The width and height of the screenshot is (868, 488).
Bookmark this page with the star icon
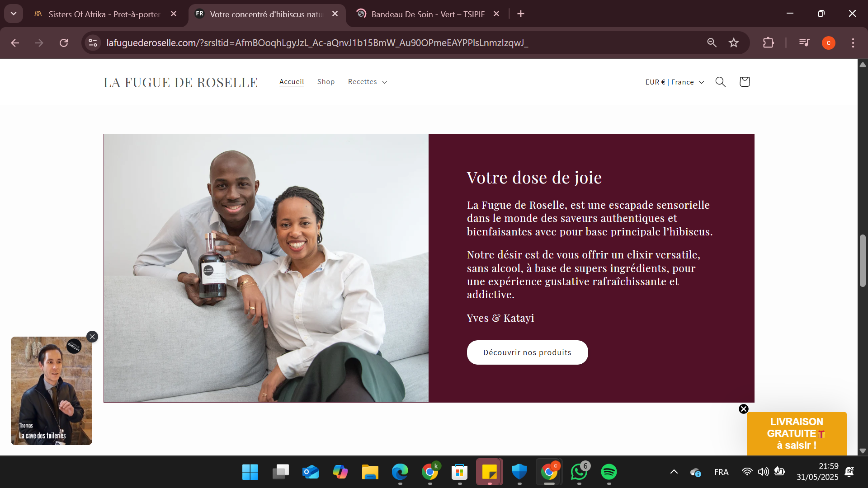click(x=733, y=43)
